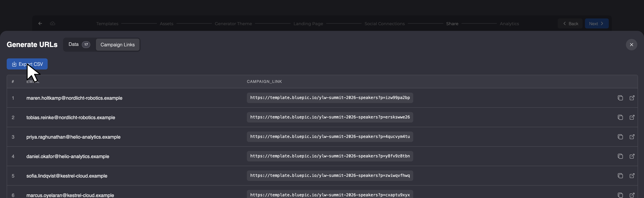The image size is (644, 198).
Task: Open daniel.okafor campaign link externally
Action: (x=632, y=156)
